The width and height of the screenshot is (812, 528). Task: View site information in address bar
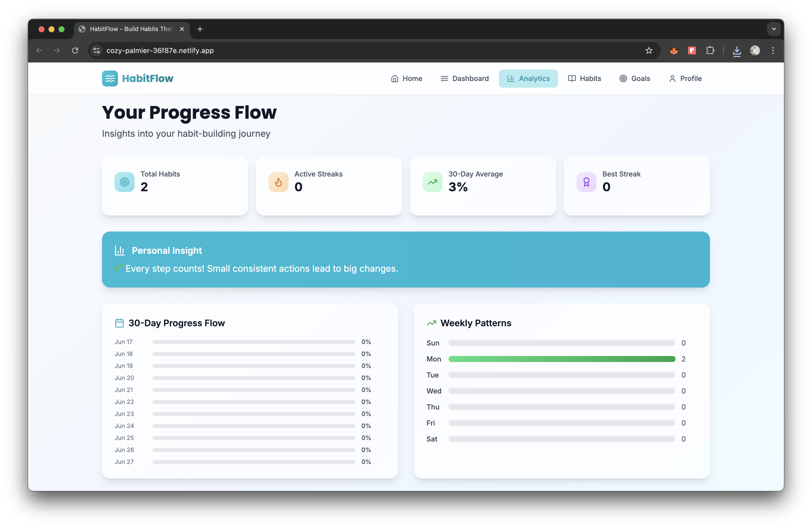(96, 50)
